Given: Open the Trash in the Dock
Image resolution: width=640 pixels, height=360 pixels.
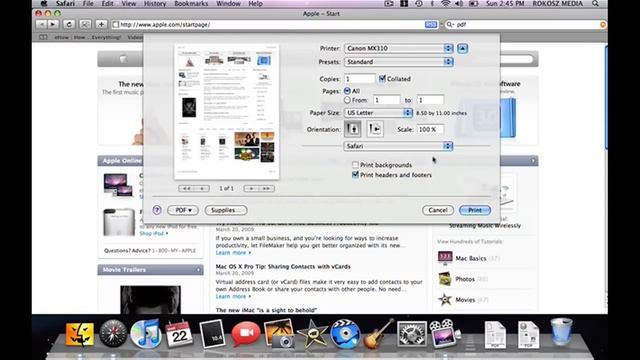Looking at the screenshot, I should coord(561,333).
